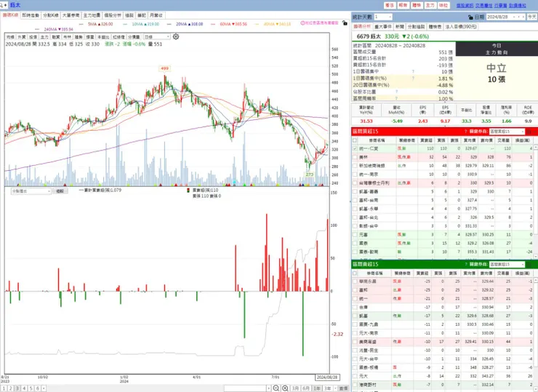Screen dimensions: 538x392
Task: Switch to 個股分析 tab
Action: (113, 15)
